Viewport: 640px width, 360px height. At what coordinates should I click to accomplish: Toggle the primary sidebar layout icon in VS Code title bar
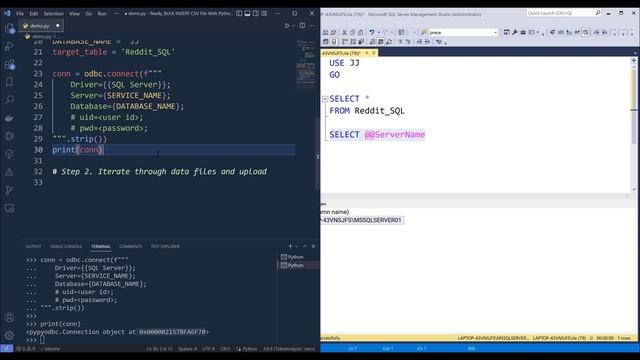click(x=239, y=13)
